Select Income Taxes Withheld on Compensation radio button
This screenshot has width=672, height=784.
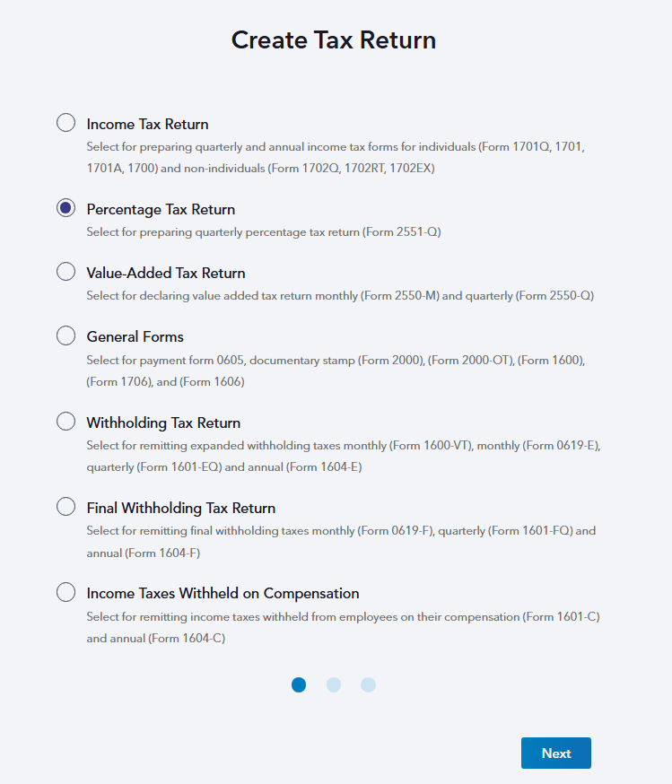coord(65,592)
